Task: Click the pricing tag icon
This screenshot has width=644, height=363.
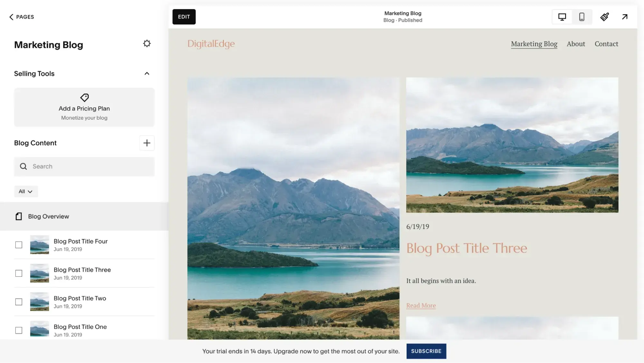Action: (84, 98)
